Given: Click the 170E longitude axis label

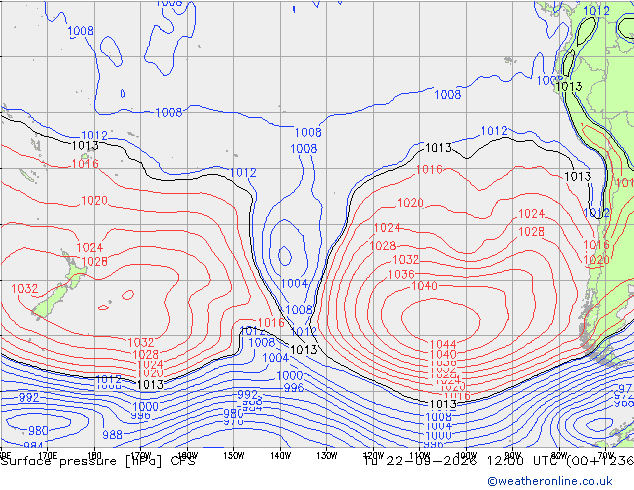Looking at the screenshot, I should click(x=48, y=456).
